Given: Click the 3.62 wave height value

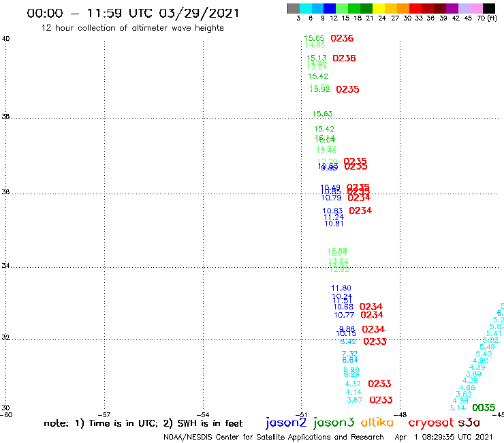Looking at the screenshot, I should tap(464, 395).
